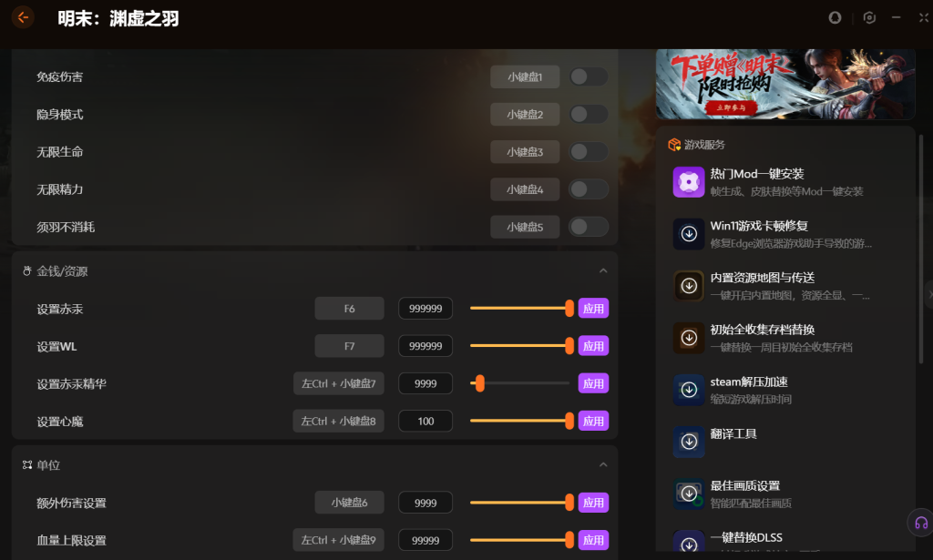Click the download icon for Win11游戏卡顿修复
The height and width of the screenshot is (560, 933).
(x=689, y=234)
